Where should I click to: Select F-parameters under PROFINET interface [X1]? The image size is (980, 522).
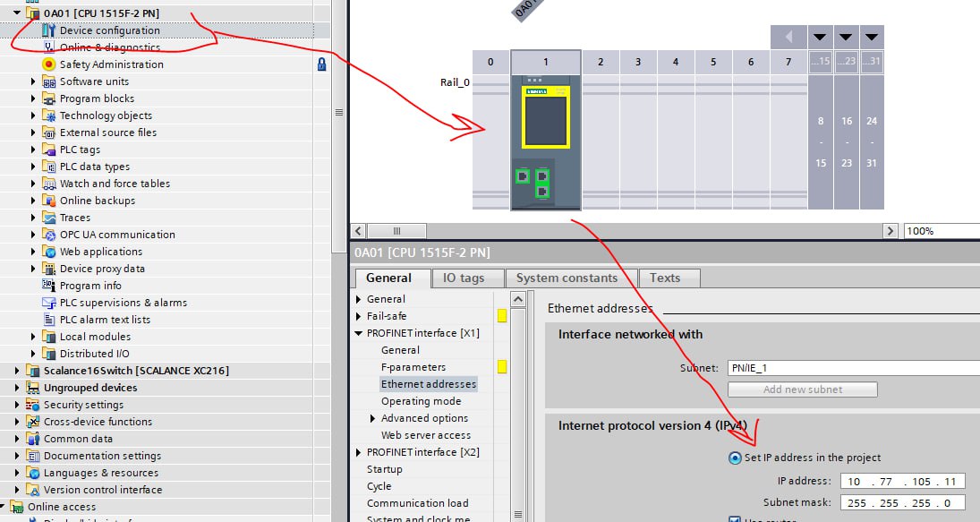(413, 367)
